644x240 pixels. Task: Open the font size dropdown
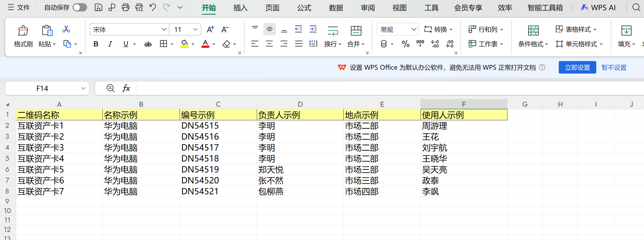tap(195, 29)
